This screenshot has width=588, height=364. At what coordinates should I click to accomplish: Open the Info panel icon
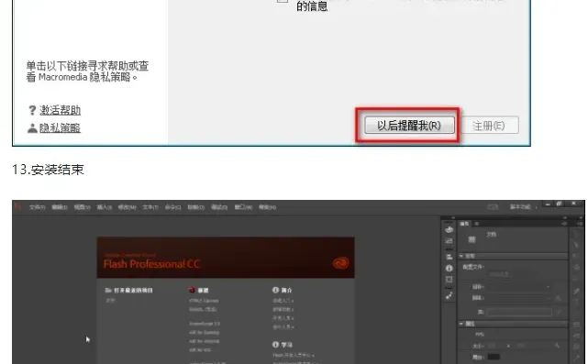point(449,268)
